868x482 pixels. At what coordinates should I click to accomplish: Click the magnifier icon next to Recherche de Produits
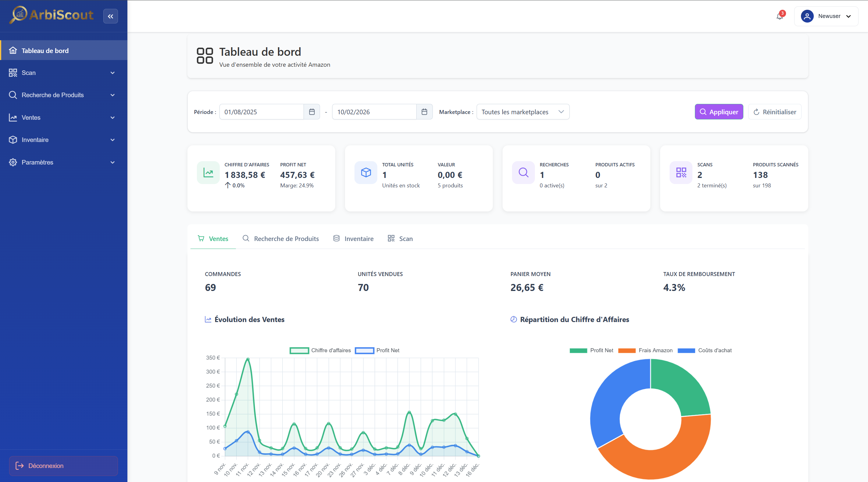click(13, 95)
